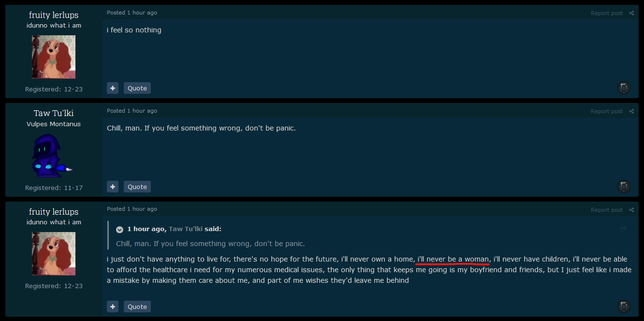This screenshot has height=321, width=644.
Task: Report the first post
Action: click(x=606, y=13)
